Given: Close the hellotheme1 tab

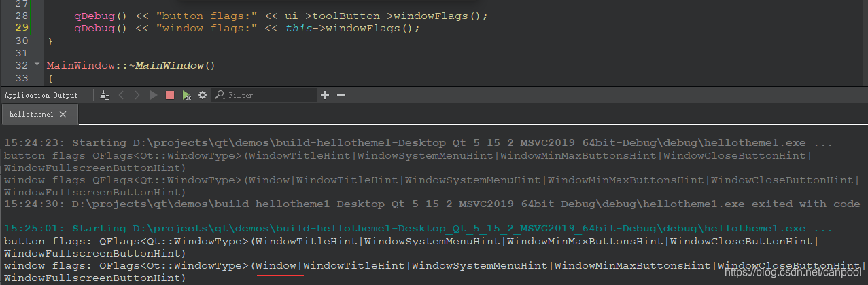Looking at the screenshot, I should 63,115.
